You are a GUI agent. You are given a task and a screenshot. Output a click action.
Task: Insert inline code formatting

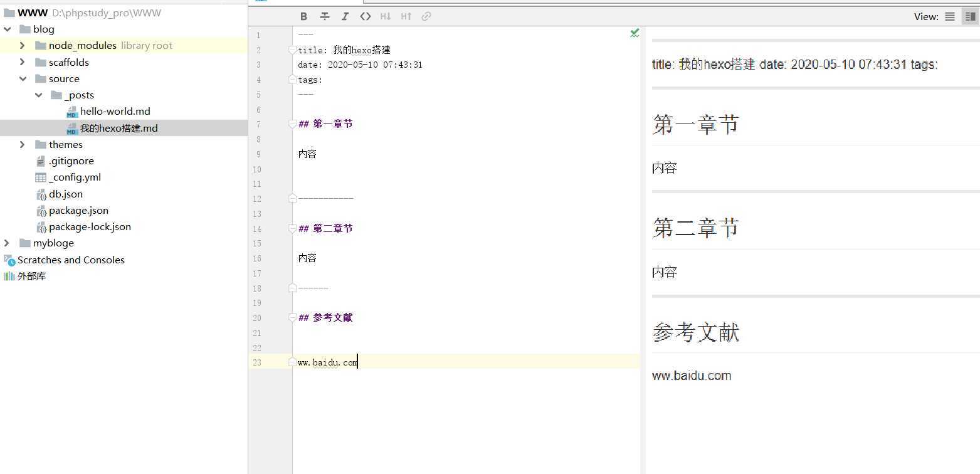point(366,16)
